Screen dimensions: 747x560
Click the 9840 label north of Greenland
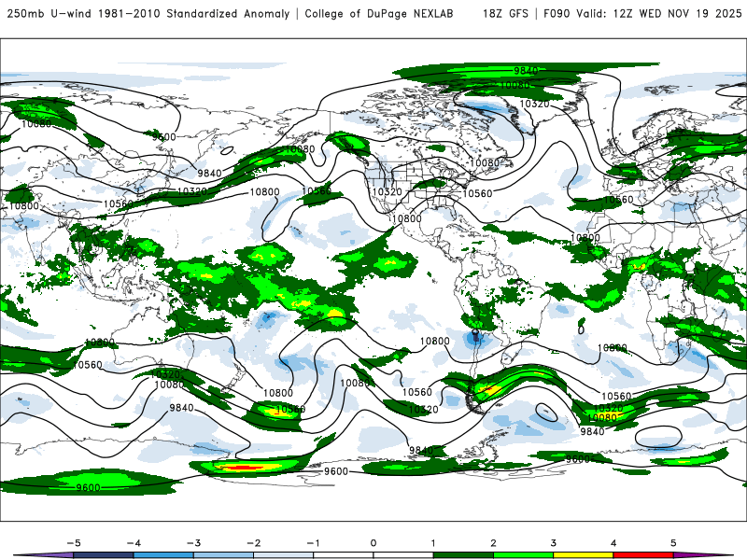(526, 71)
